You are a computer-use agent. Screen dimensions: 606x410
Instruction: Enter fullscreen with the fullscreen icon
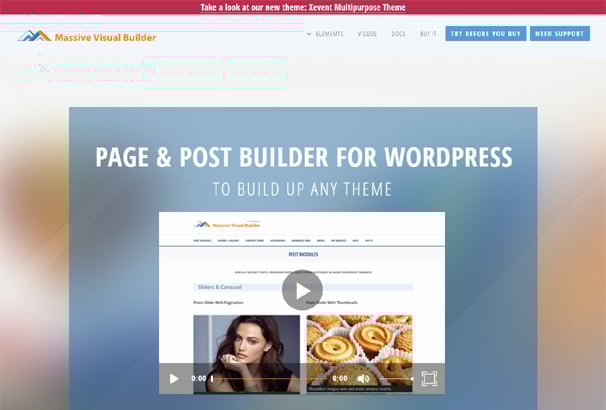pyautogui.click(x=429, y=379)
